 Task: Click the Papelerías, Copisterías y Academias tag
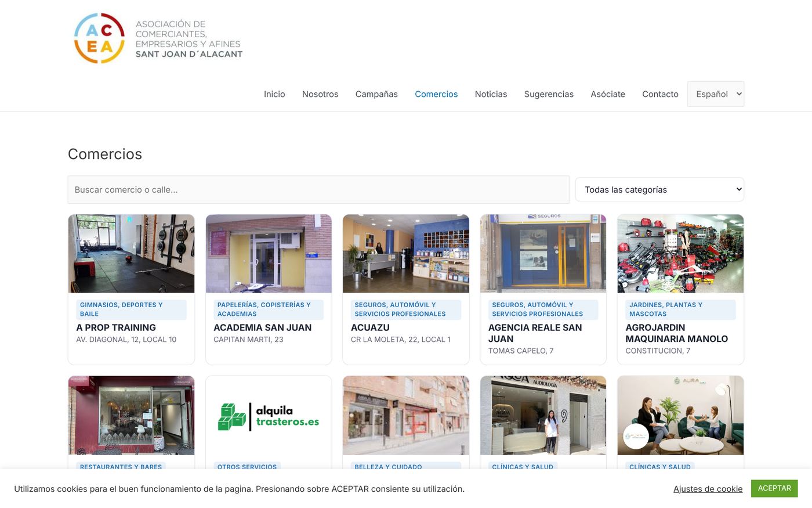click(x=269, y=309)
